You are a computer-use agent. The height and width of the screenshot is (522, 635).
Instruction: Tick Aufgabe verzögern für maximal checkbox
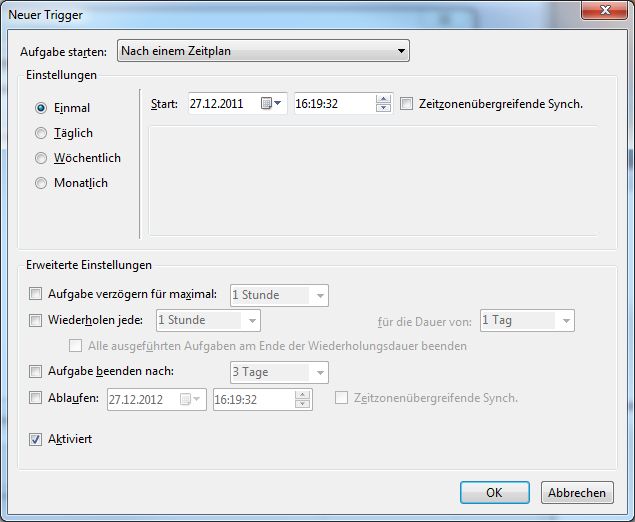tap(35, 294)
